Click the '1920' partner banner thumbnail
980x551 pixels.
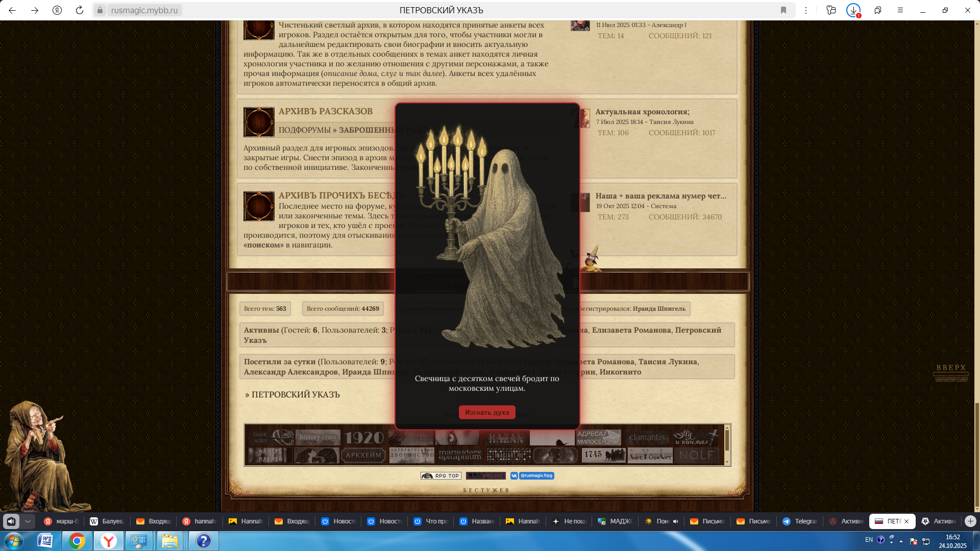pos(363,437)
